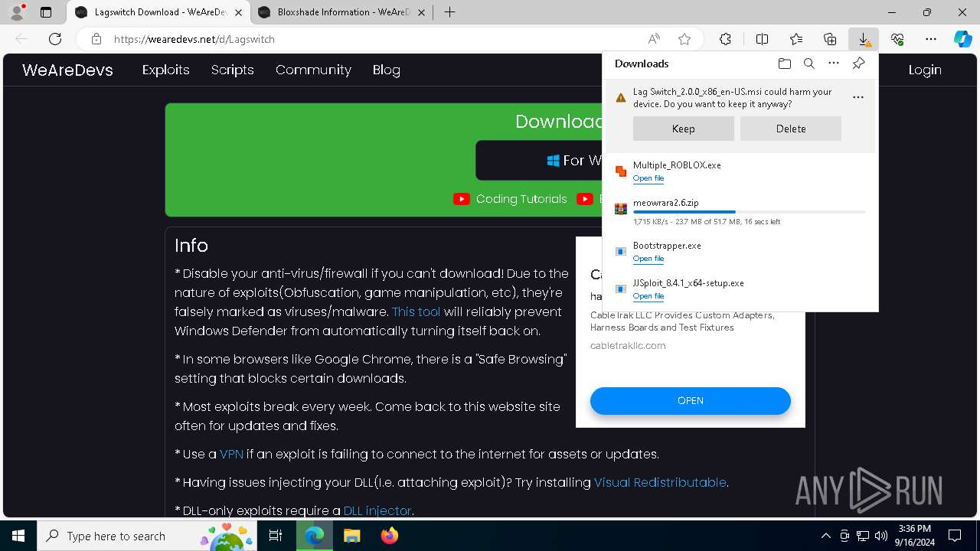Screen dimensions: 980x551
Task: Click Login on WeAreDevs
Action: [x=925, y=70]
